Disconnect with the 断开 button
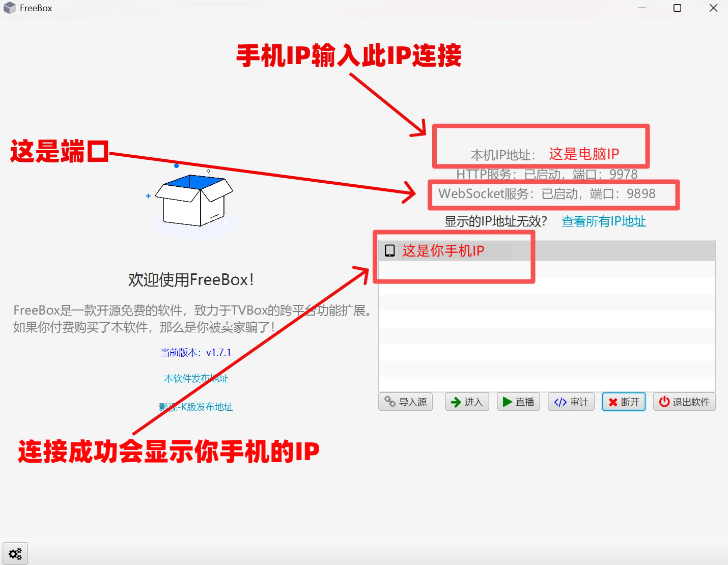The width and height of the screenshot is (728, 565). (x=624, y=402)
